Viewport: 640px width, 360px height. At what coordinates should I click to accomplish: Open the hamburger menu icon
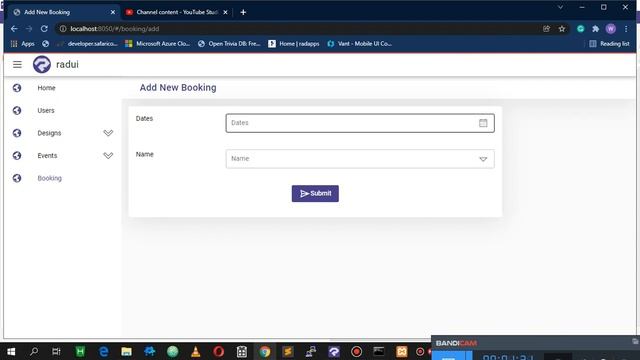(x=17, y=64)
